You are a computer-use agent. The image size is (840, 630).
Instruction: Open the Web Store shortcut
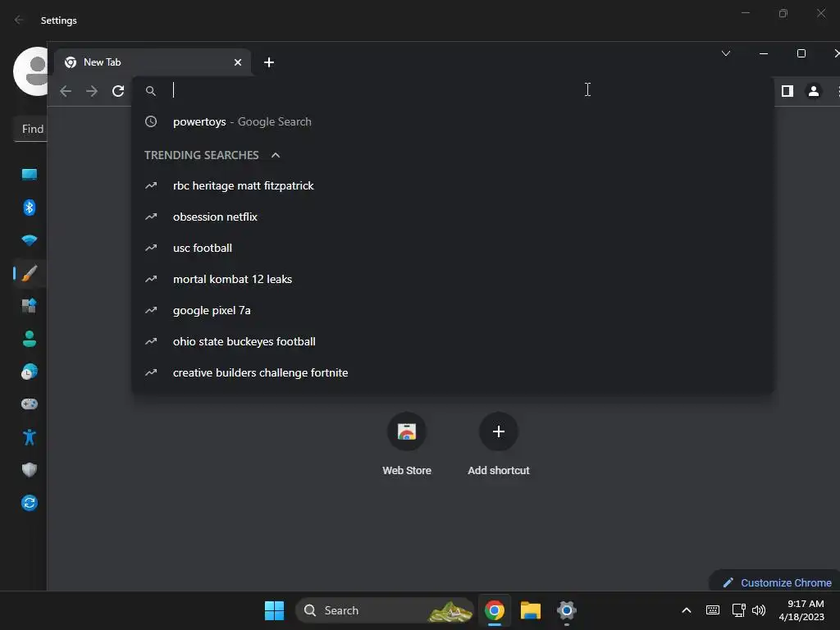407,444
